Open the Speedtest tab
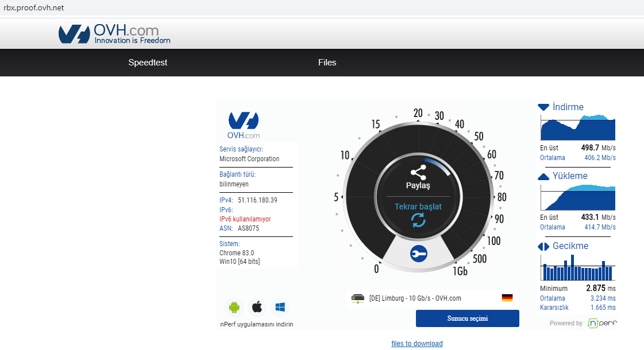644x350 pixels. coord(148,63)
